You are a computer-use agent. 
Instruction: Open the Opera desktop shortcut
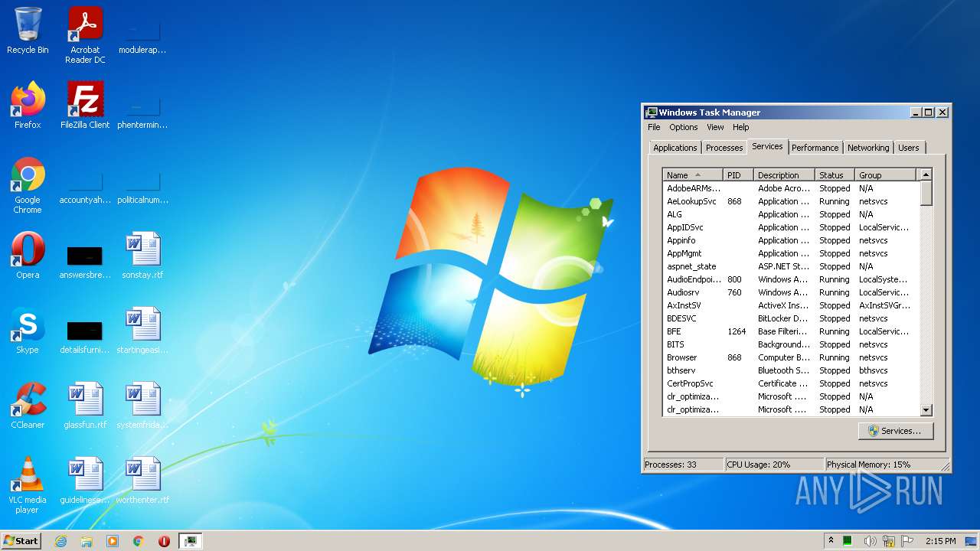click(28, 256)
